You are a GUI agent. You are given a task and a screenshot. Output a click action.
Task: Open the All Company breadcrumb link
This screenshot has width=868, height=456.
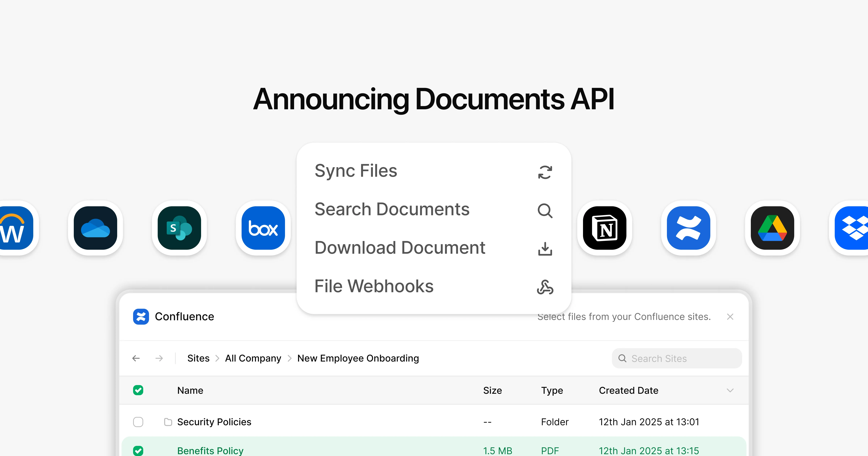click(x=253, y=358)
